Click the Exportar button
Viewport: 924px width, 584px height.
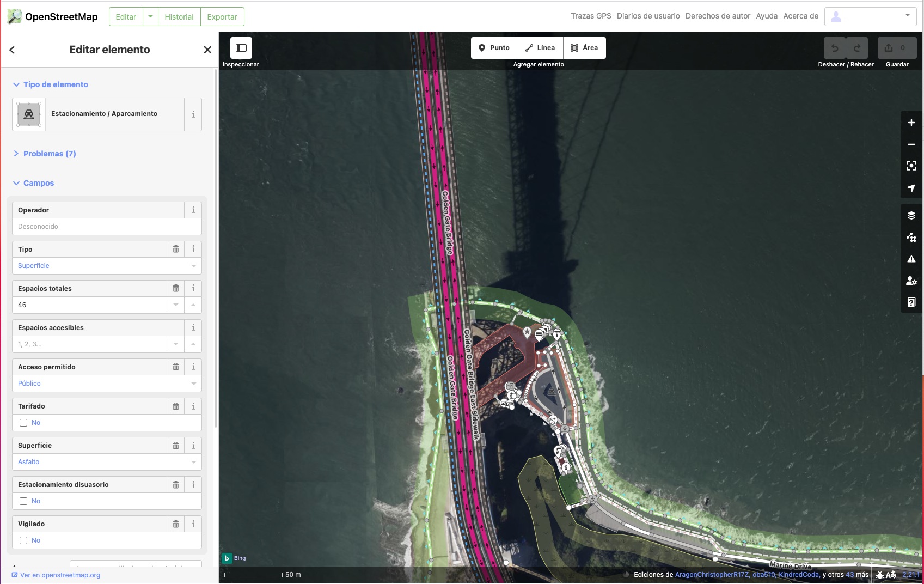coord(222,17)
